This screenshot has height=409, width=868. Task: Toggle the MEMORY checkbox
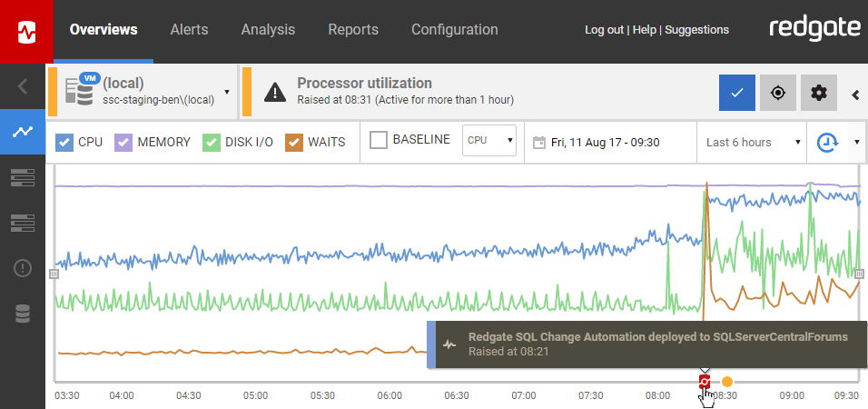[x=123, y=143]
